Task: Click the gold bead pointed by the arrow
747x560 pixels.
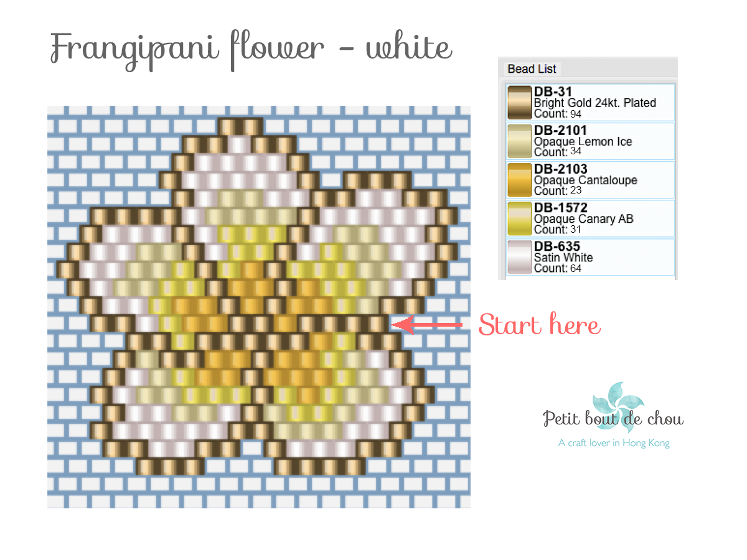Action: coord(377,324)
